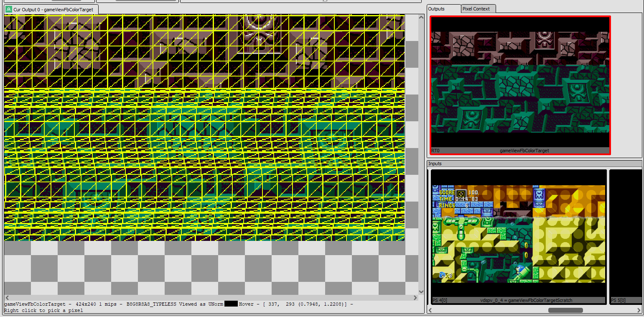Select the RT0 gameViewFbColorTarget output thumbnail
The width and height of the screenshot is (644, 317).
point(520,85)
